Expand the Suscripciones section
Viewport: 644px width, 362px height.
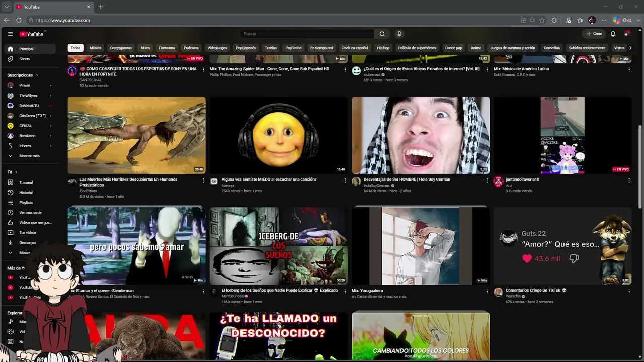23,75
